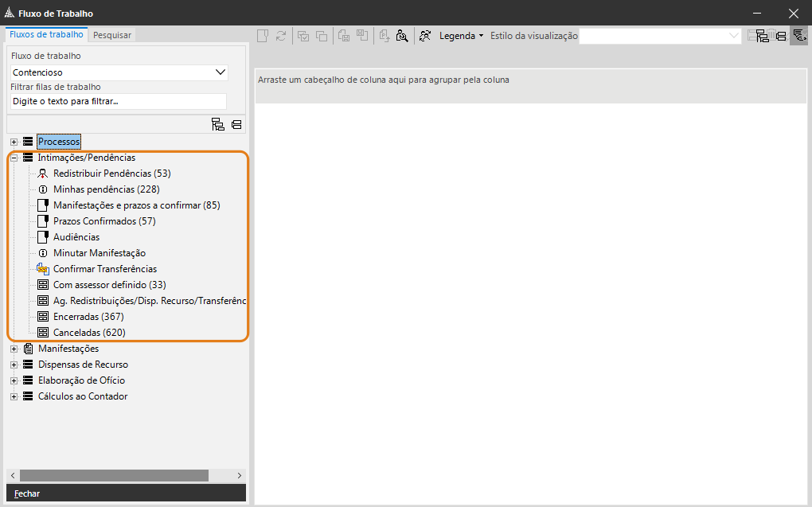Click the Confirmar Transferências icon
This screenshot has width=812, height=507.
click(x=43, y=269)
